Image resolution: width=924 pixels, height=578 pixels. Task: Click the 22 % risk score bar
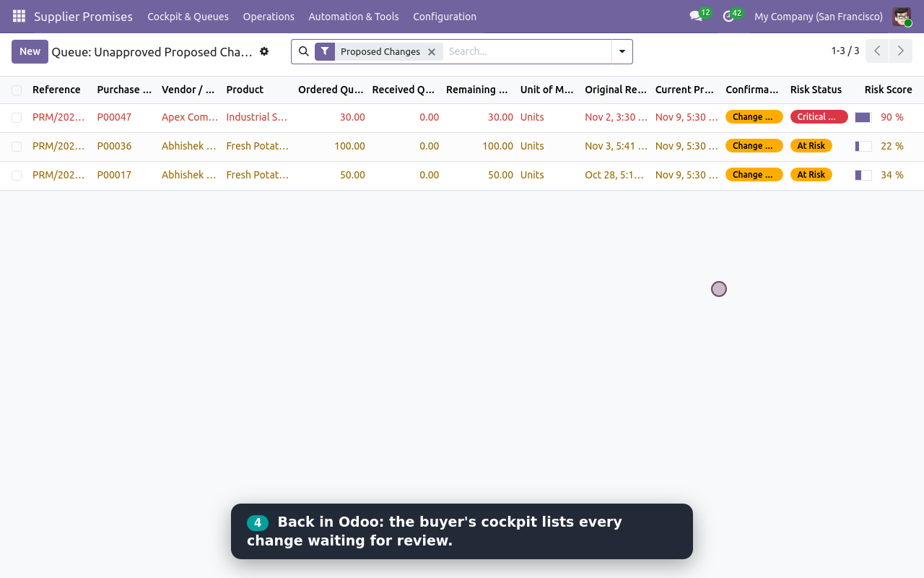click(863, 146)
